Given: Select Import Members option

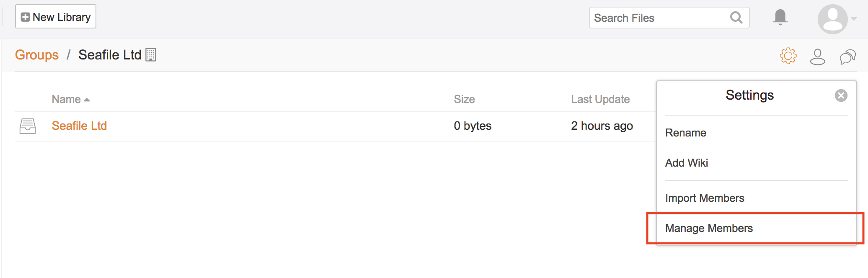Looking at the screenshot, I should point(705,198).
